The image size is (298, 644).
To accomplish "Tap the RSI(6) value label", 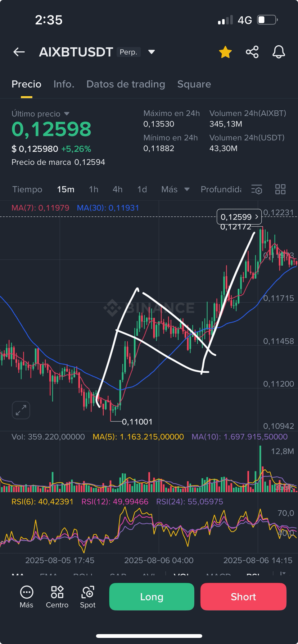I will [x=42, y=501].
